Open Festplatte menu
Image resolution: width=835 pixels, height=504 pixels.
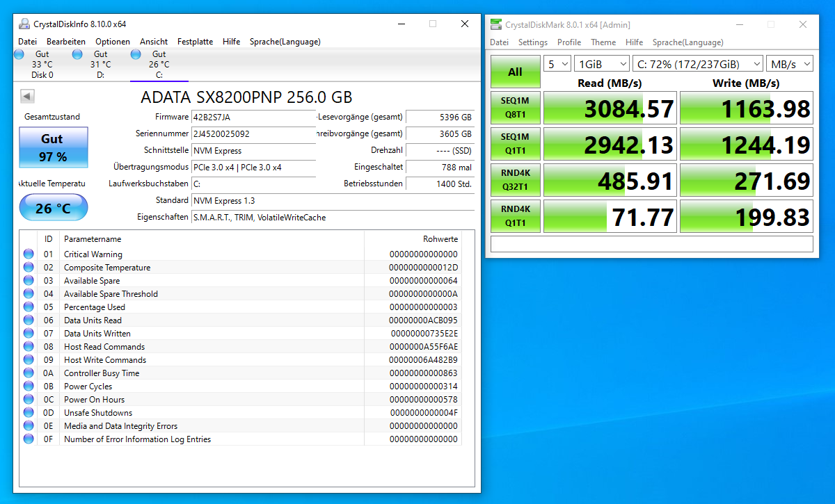click(195, 42)
